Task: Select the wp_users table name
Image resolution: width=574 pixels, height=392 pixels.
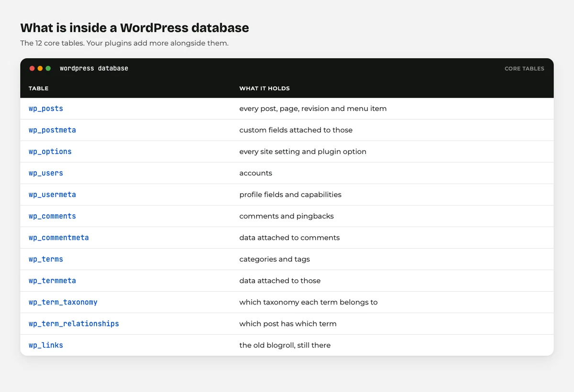Action: click(x=46, y=173)
